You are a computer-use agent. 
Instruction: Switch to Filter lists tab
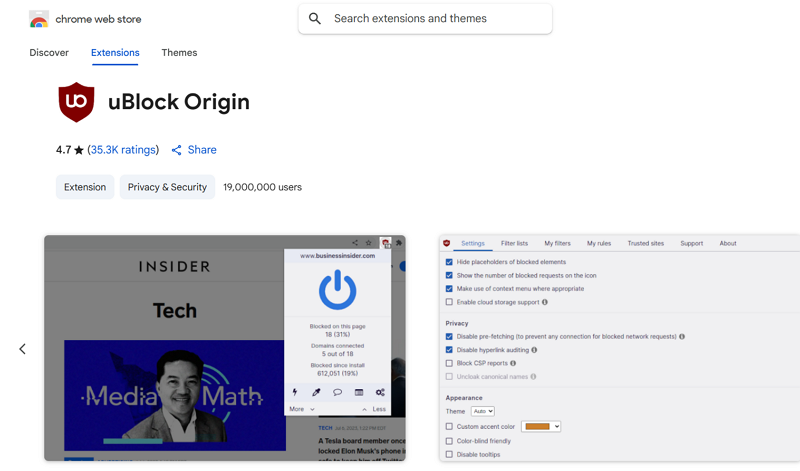514,243
